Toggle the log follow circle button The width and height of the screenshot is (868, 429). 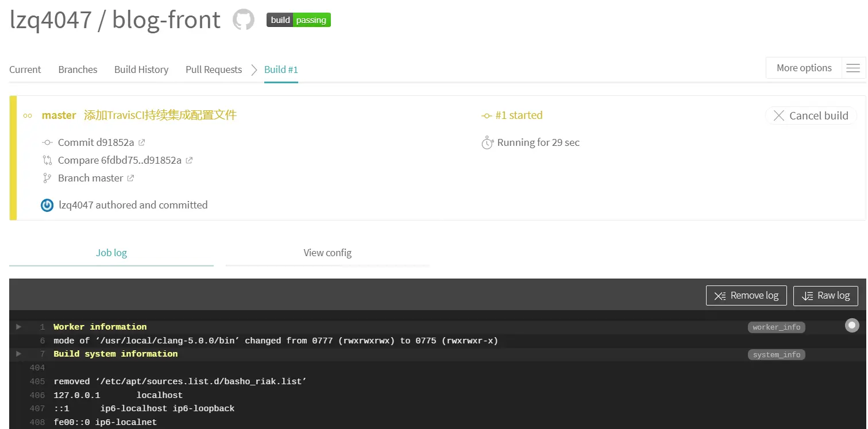click(852, 325)
